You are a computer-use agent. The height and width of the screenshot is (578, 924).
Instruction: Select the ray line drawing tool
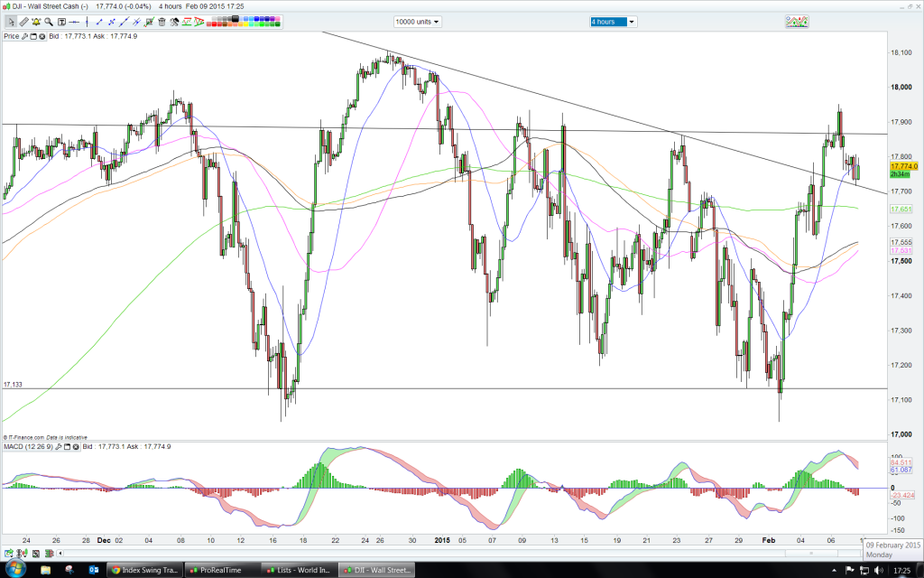click(x=111, y=22)
